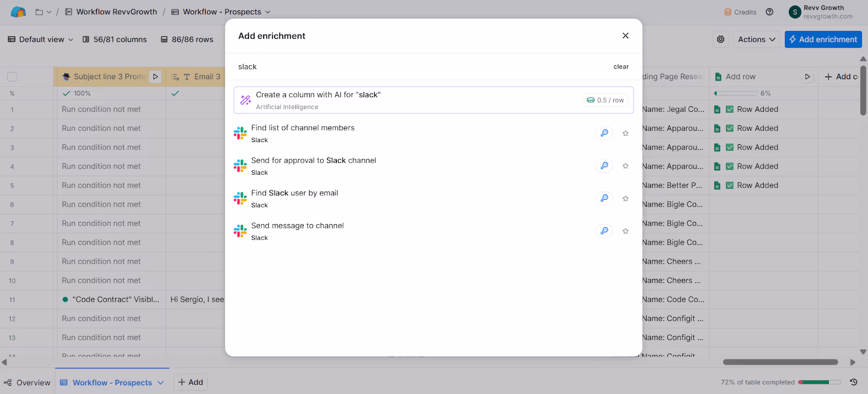Open the Overview tab
The height and width of the screenshot is (394, 868).
27,383
